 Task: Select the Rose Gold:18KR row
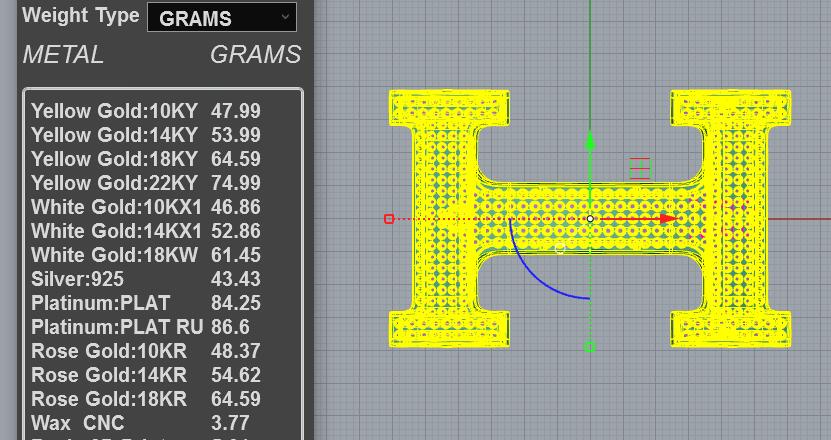click(146, 399)
